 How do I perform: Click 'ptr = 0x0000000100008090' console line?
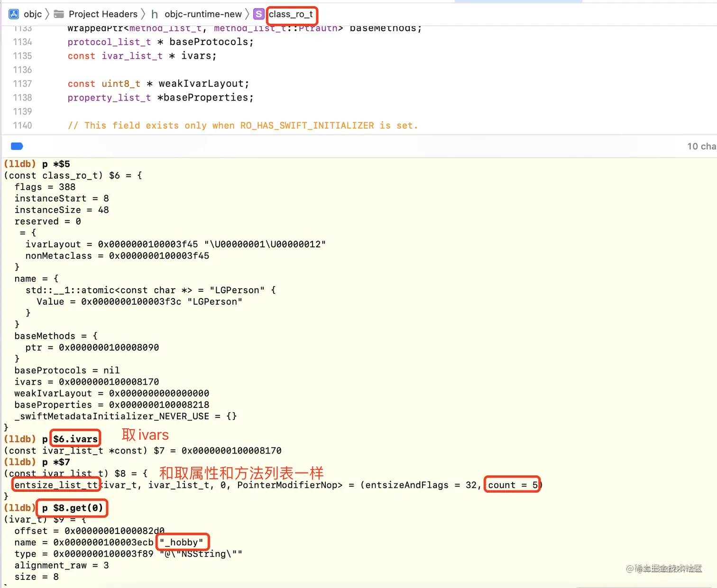[x=92, y=348]
